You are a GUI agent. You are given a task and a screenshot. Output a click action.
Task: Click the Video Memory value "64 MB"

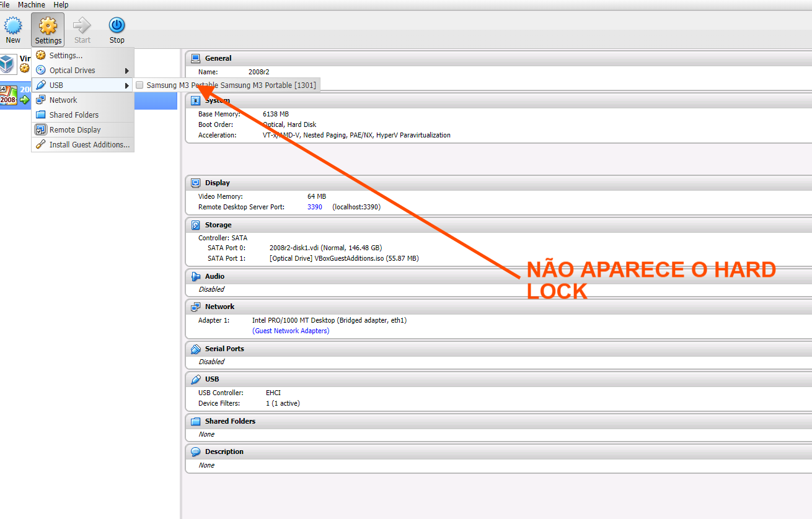pos(317,196)
